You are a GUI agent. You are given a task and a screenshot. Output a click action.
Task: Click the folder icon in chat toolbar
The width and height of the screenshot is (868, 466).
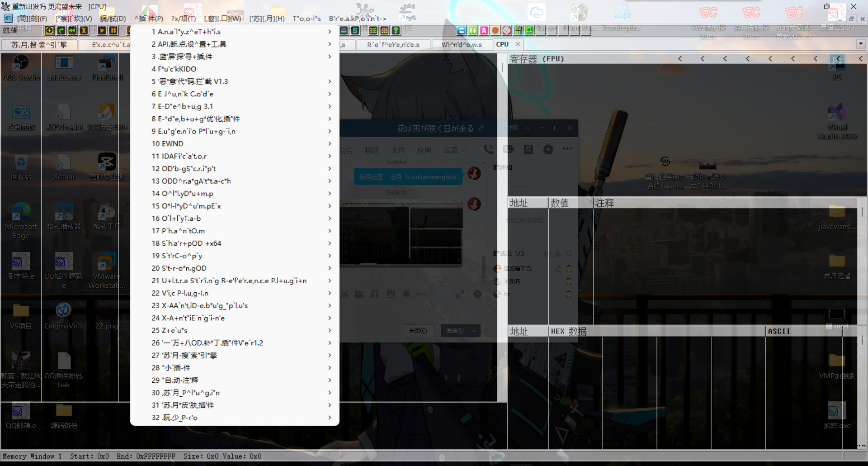(x=359, y=294)
